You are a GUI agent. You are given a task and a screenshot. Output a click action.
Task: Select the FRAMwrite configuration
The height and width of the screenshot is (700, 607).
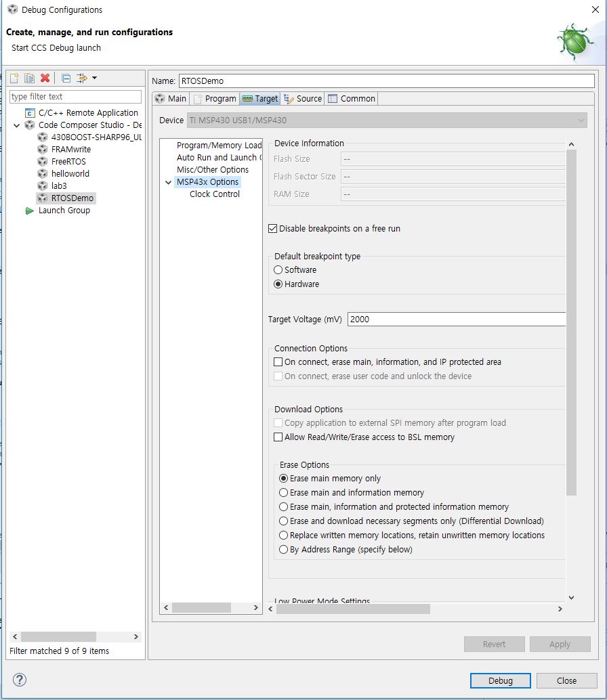[71, 149]
